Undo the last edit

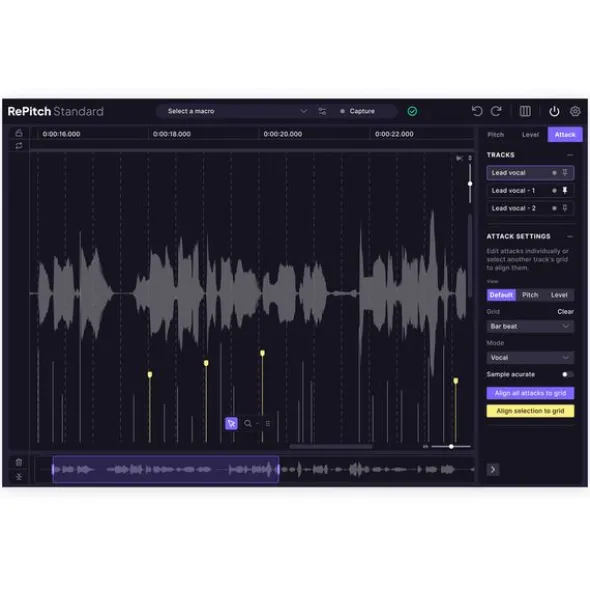click(477, 111)
